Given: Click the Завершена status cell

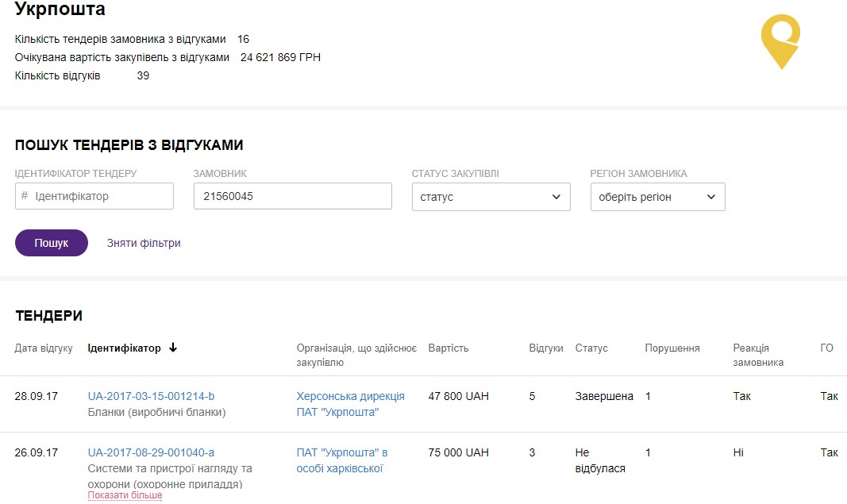Looking at the screenshot, I should pos(604,396).
